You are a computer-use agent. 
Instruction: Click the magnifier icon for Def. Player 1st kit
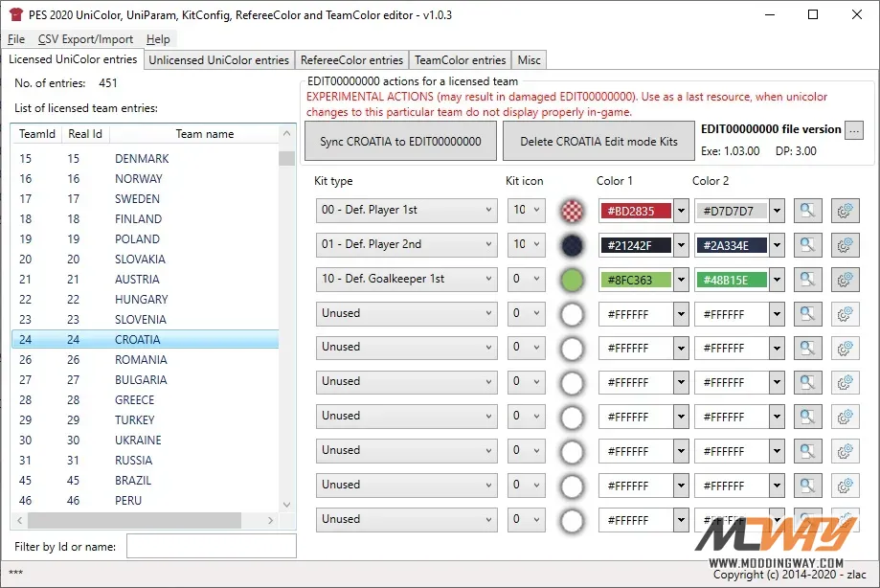807,211
